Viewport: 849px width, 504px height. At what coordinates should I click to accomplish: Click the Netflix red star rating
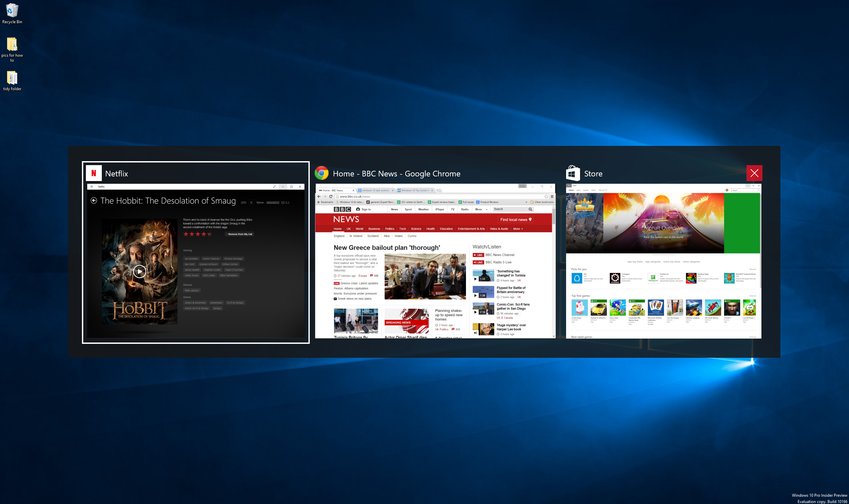point(198,234)
